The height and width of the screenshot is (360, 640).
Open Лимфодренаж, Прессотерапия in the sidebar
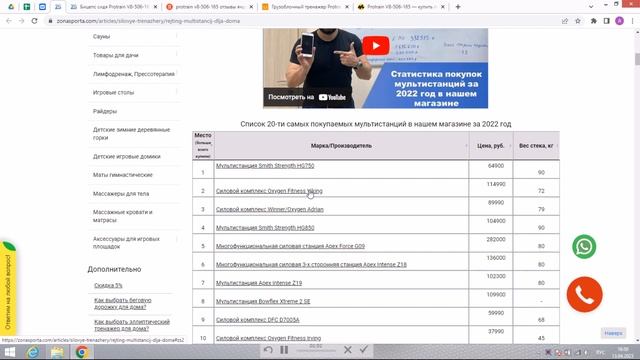tap(133, 74)
